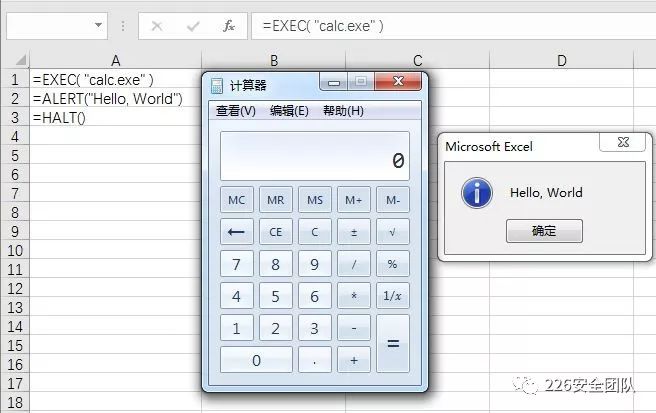The image size is (656, 413).
Task: Click the M+ memory add button
Action: tap(354, 200)
